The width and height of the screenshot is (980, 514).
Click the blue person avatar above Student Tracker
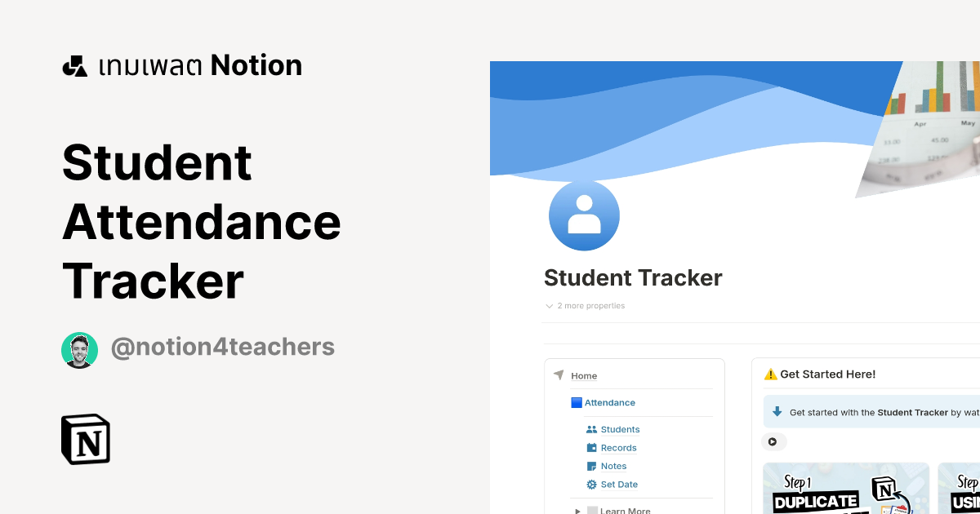click(584, 215)
